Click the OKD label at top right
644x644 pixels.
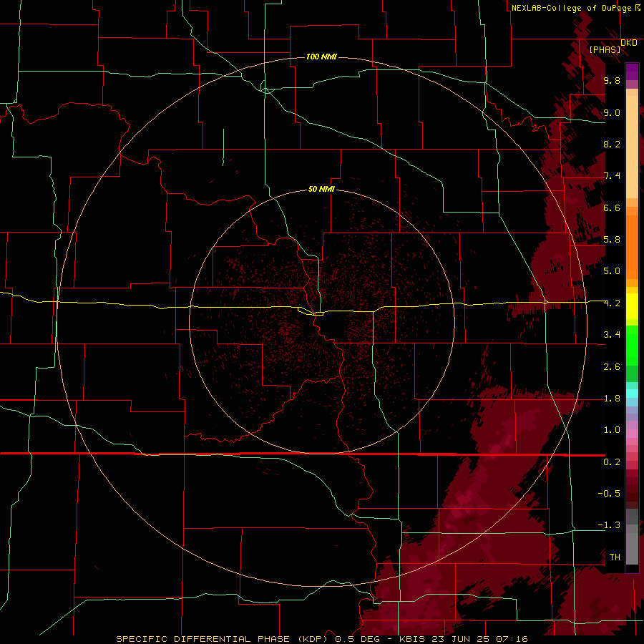[x=629, y=43]
